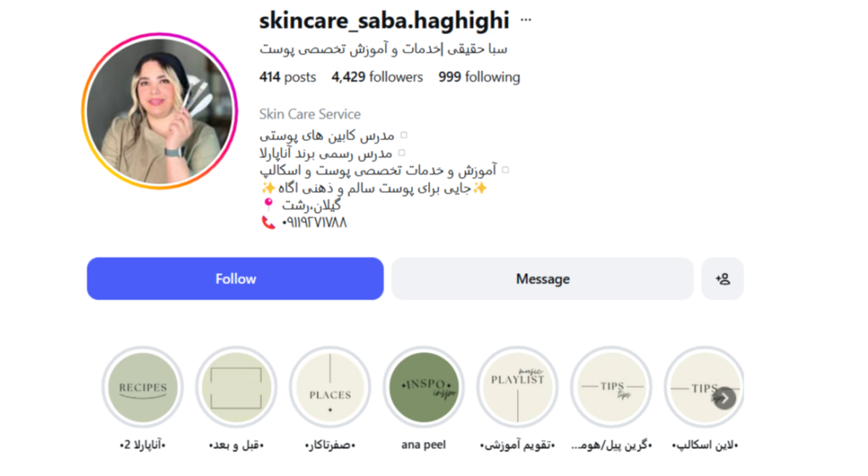Click the skincare_saba.haghighi username heading

tap(384, 21)
